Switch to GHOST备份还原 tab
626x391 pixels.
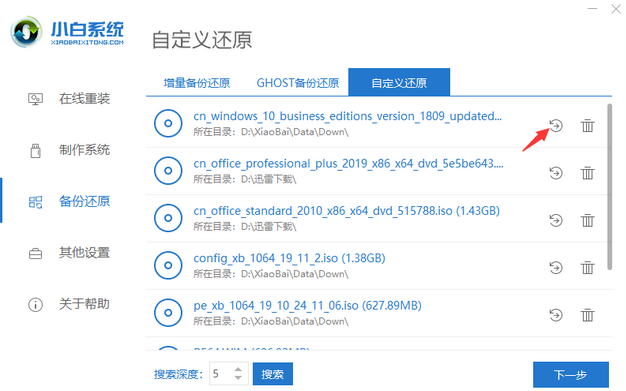297,83
